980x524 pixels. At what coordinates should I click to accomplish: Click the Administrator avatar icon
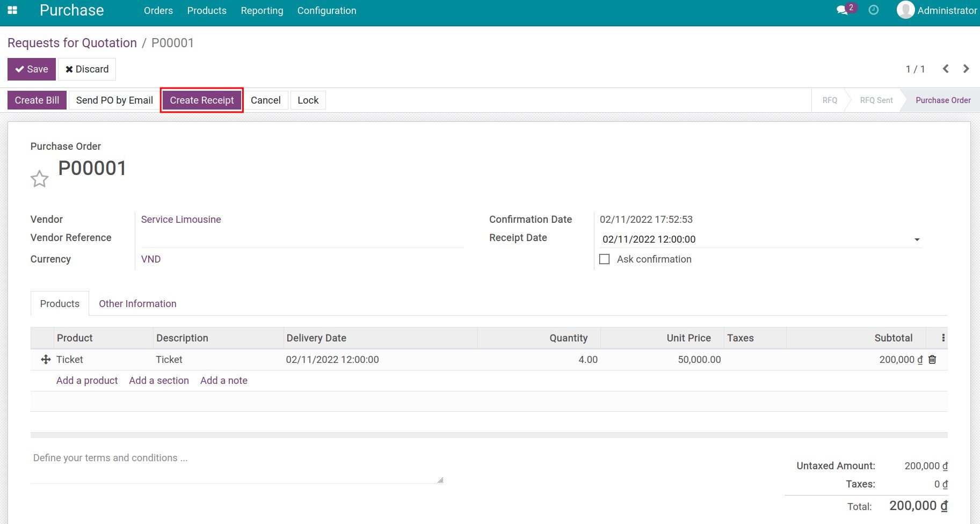[x=905, y=10]
